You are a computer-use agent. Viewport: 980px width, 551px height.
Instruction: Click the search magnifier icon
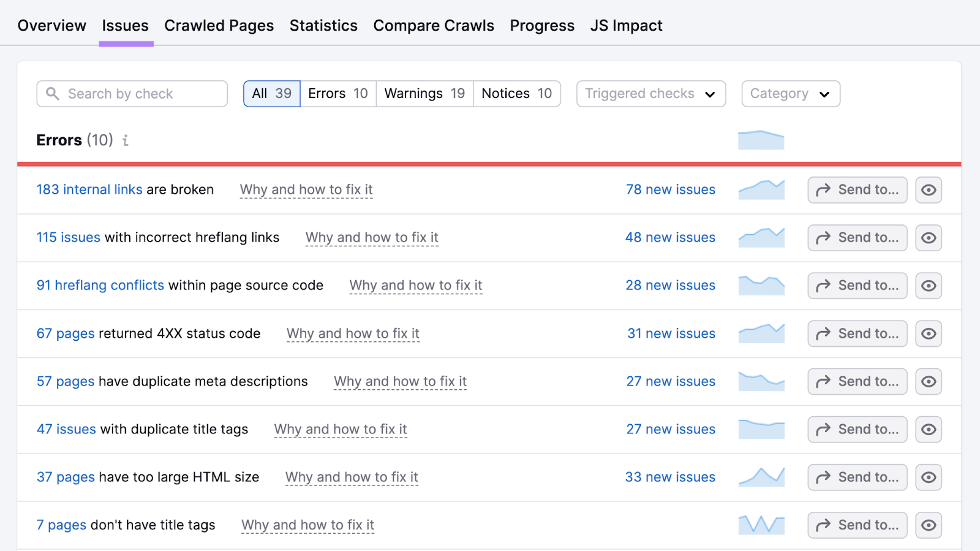point(53,93)
